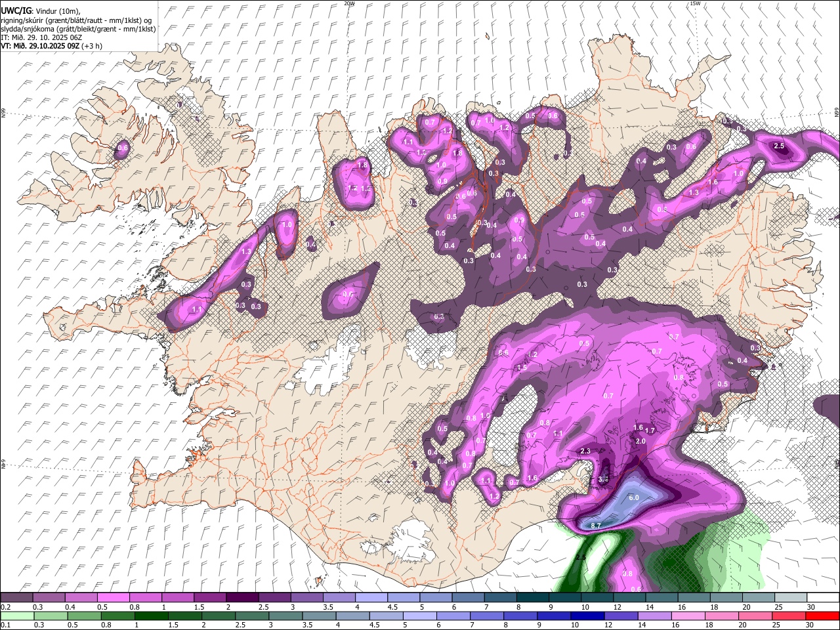Click the '2.0' precipitation value on the map

pyautogui.click(x=641, y=442)
